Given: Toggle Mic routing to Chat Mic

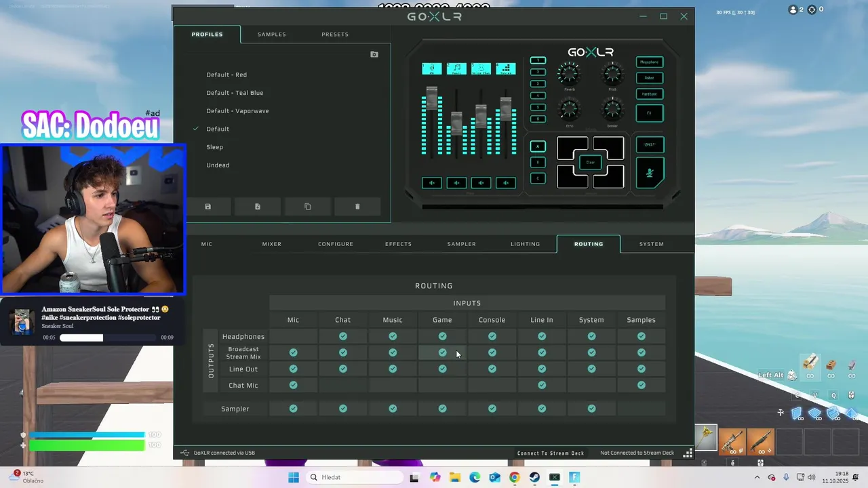Looking at the screenshot, I should 293,385.
